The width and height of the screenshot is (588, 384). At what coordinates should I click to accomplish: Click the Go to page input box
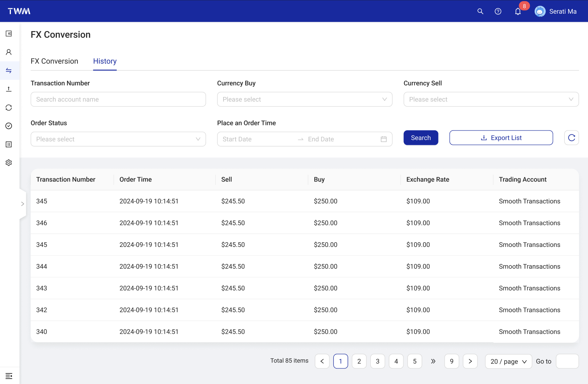point(567,361)
